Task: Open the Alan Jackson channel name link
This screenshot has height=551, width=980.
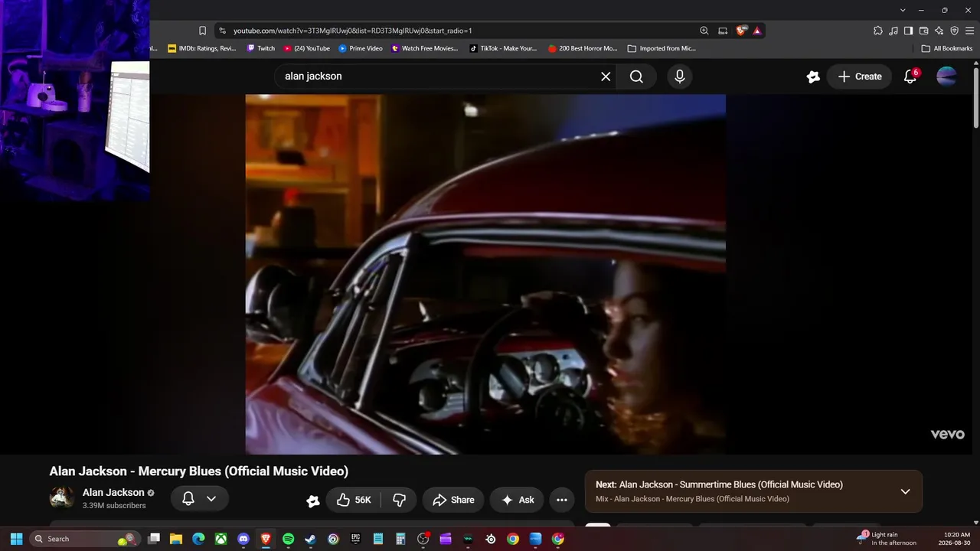Action: pos(113,492)
